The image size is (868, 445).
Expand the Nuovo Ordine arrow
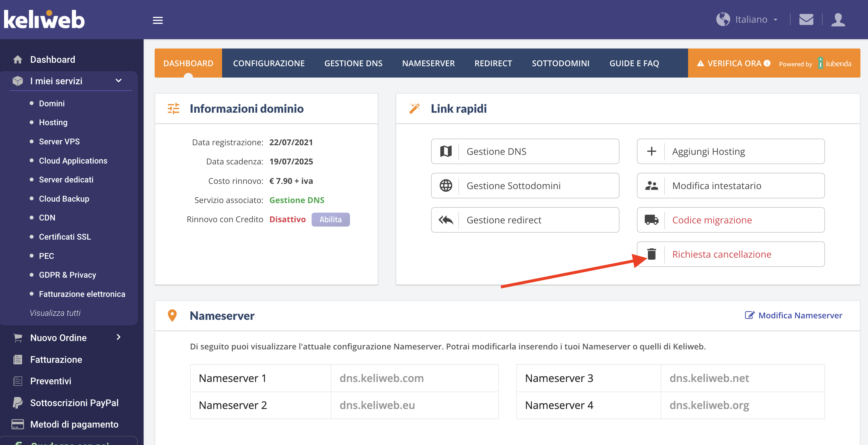[x=119, y=337]
